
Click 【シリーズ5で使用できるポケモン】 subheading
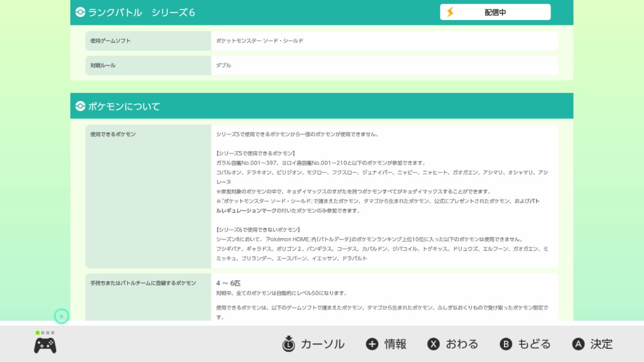coord(256,153)
